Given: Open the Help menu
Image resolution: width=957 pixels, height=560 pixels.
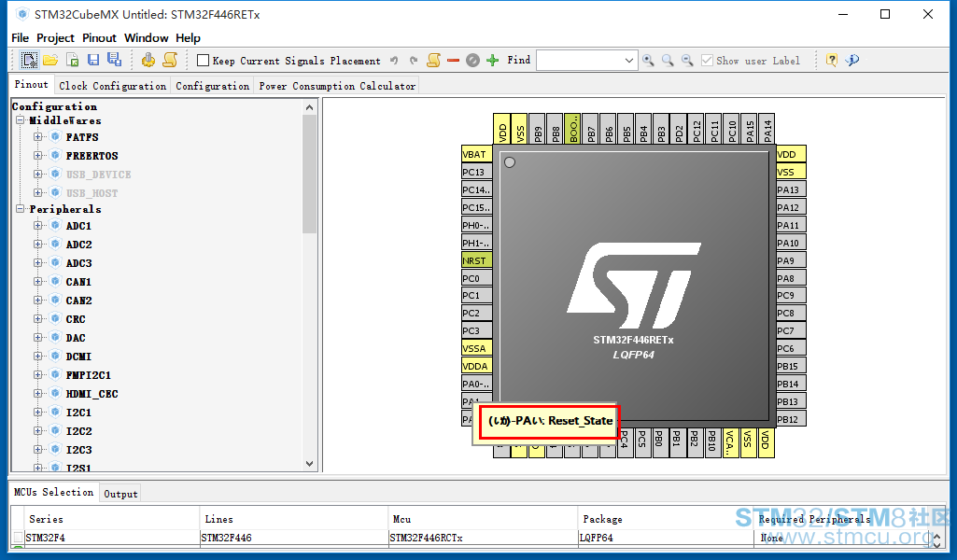Looking at the screenshot, I should (x=188, y=38).
